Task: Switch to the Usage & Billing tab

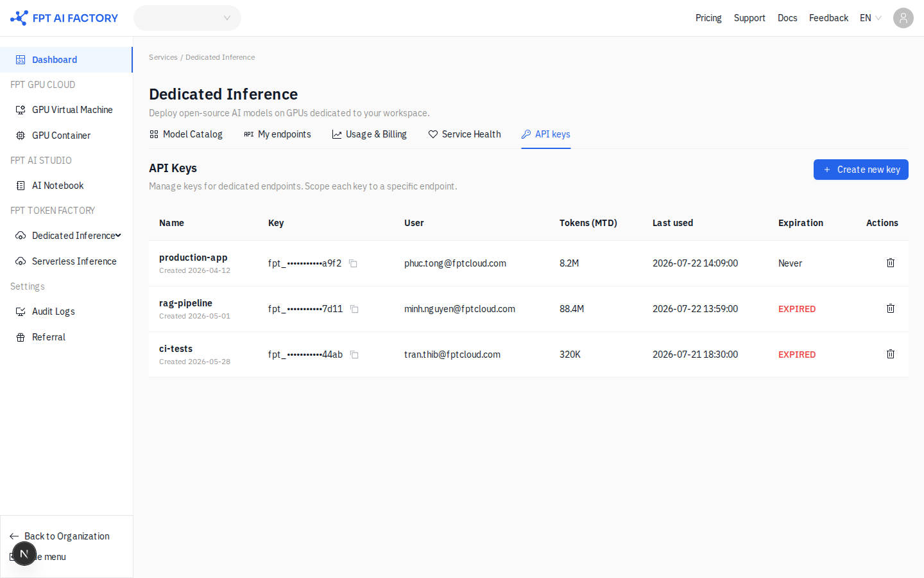Action: 370,134
